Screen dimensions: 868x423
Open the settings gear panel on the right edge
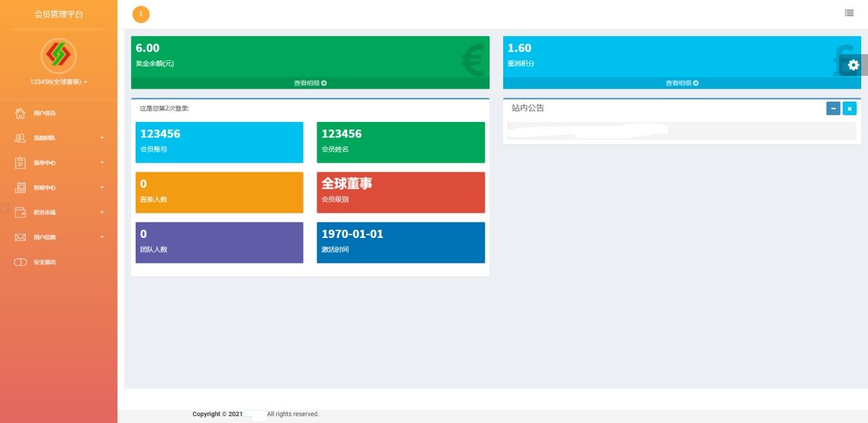pos(854,65)
